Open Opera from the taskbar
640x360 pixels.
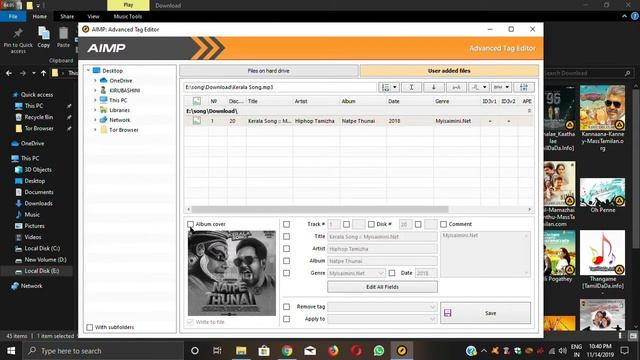(356, 351)
